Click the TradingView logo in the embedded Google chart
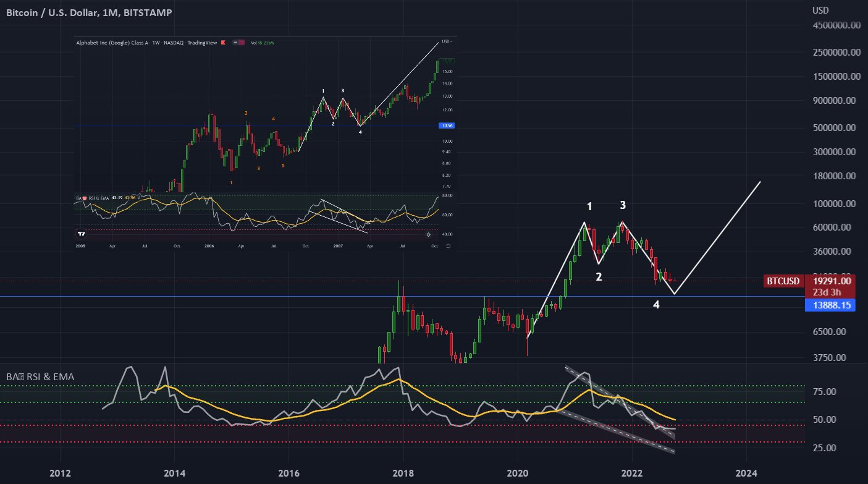 point(81,234)
